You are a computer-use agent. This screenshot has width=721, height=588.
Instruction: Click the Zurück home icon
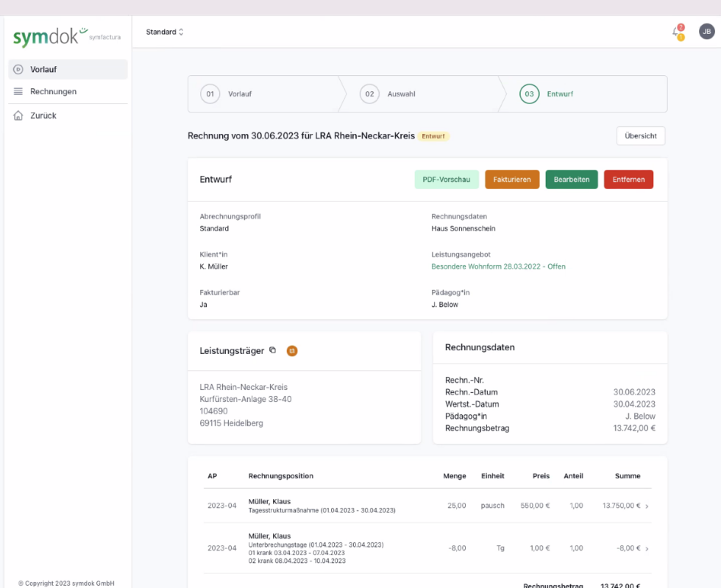pyautogui.click(x=18, y=116)
